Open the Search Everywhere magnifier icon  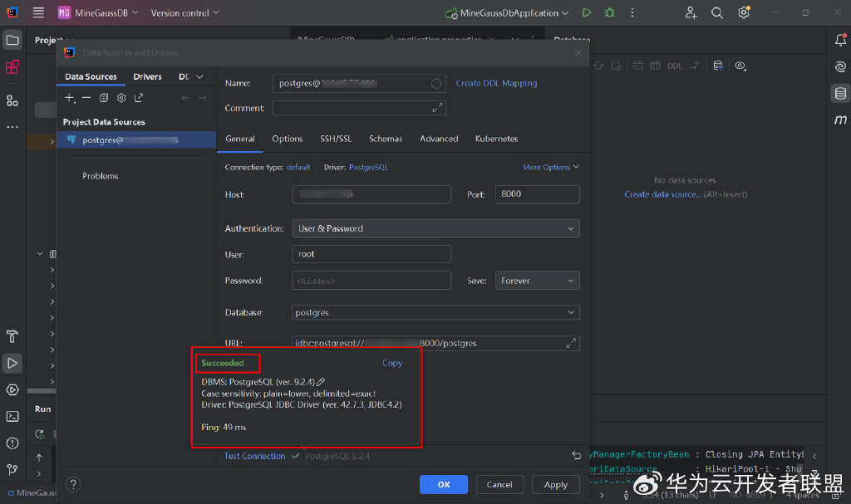(x=717, y=12)
